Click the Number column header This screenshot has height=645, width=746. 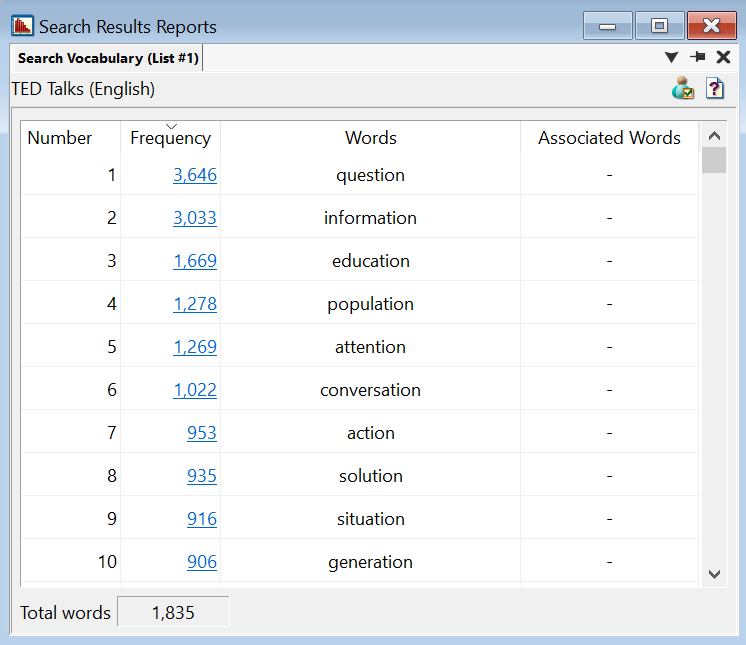(x=60, y=138)
